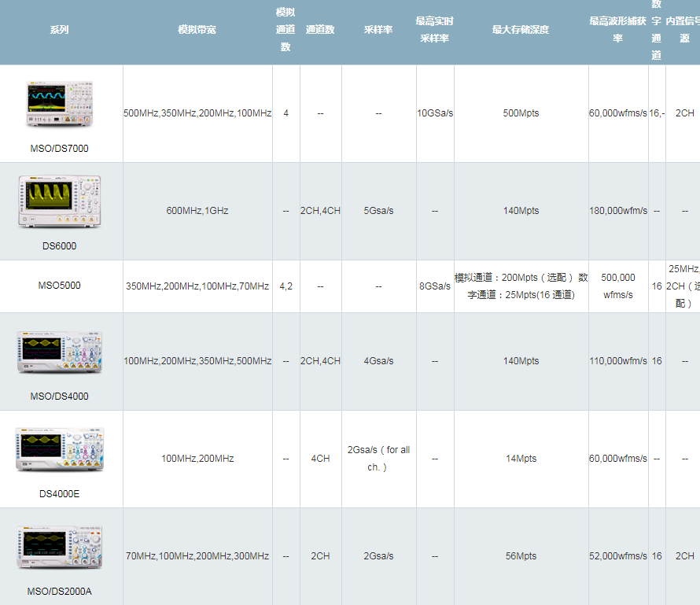
Task: Click the 数字通道 column header
Action: click(x=656, y=29)
